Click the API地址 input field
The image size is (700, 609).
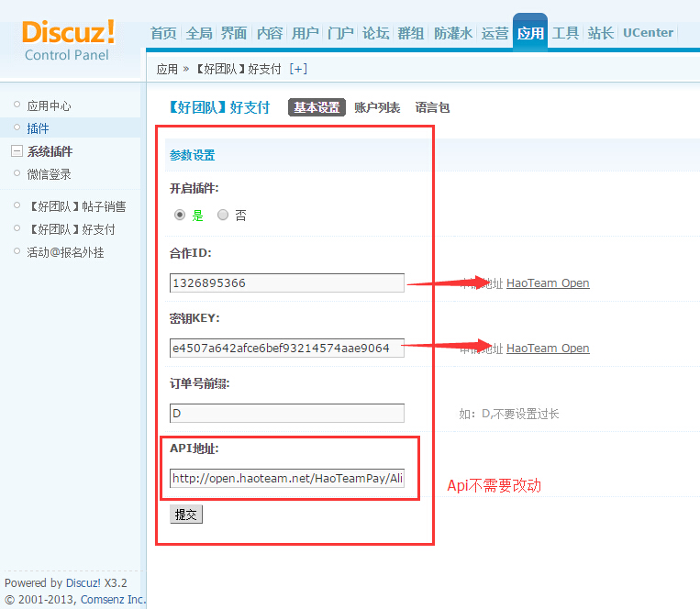tap(287, 478)
